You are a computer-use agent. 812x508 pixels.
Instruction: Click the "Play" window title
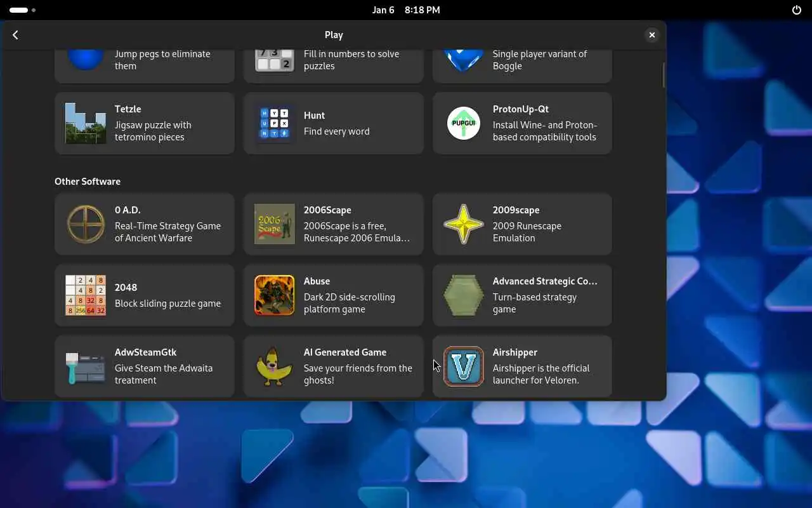coord(334,35)
